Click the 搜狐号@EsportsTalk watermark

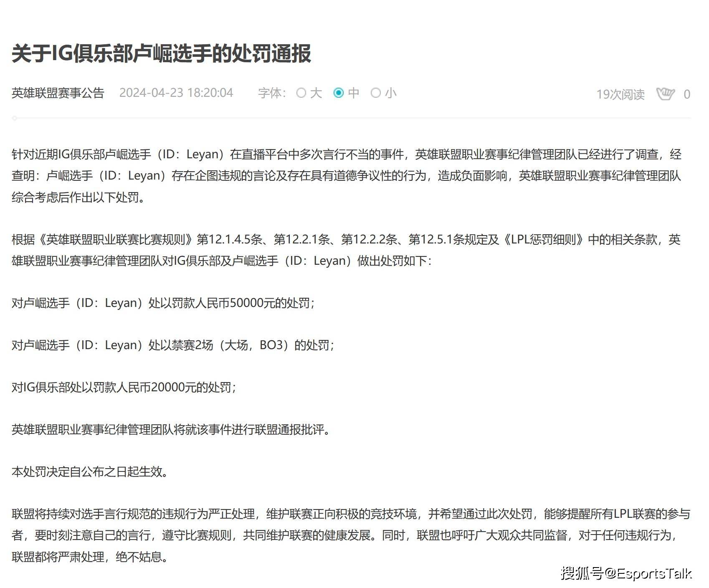click(626, 573)
